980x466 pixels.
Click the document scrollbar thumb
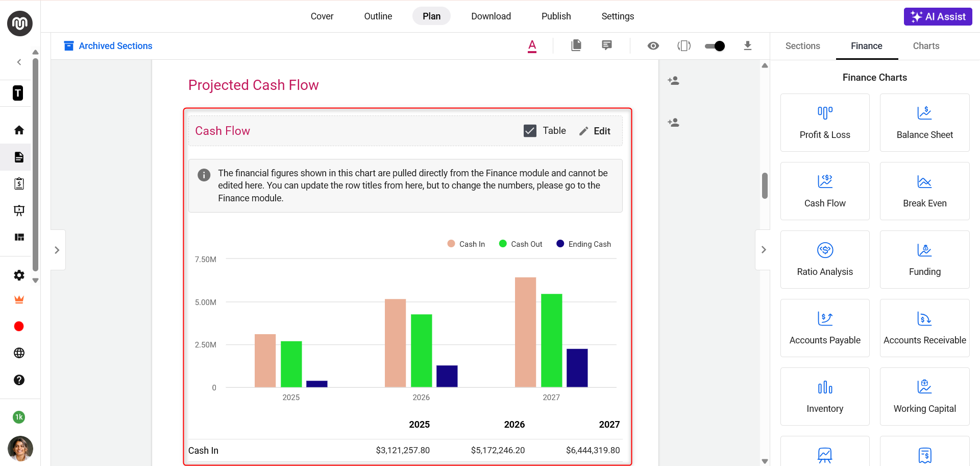765,185
